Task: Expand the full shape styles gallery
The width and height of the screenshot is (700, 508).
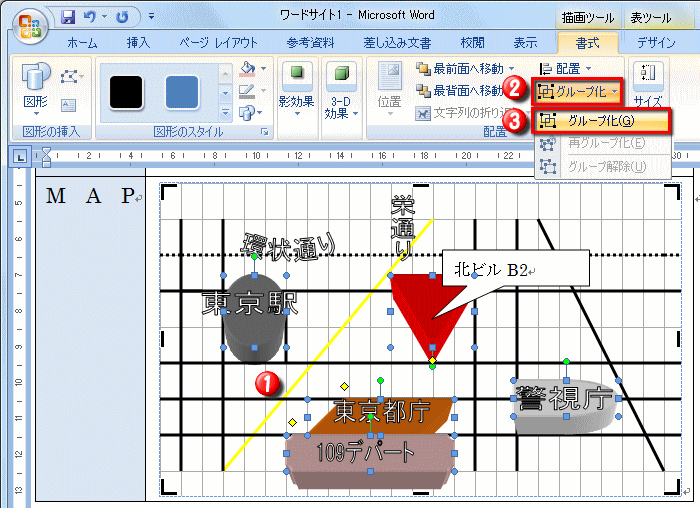Action: click(x=225, y=112)
